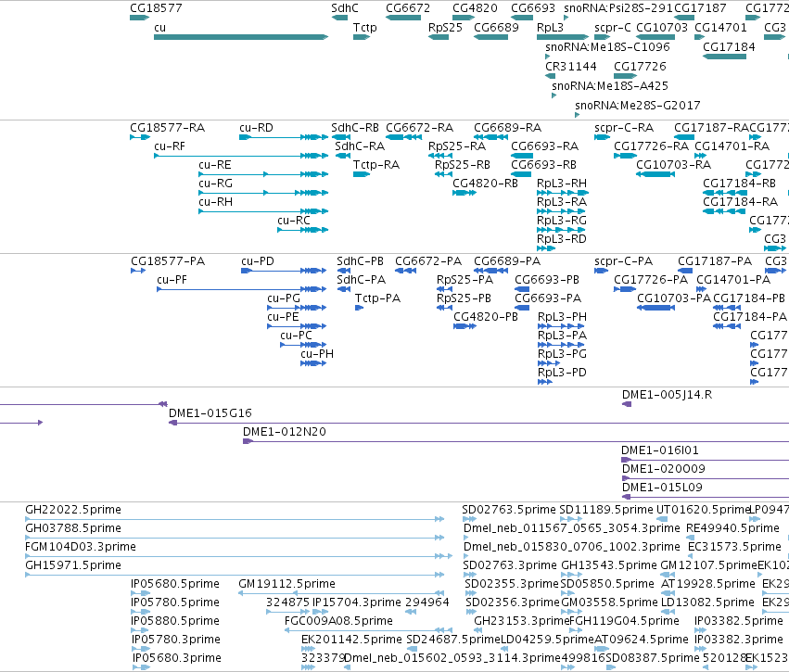Viewport: 789px width, 672px height.
Task: Select the RpL3 gene bar
Action: (563, 37)
